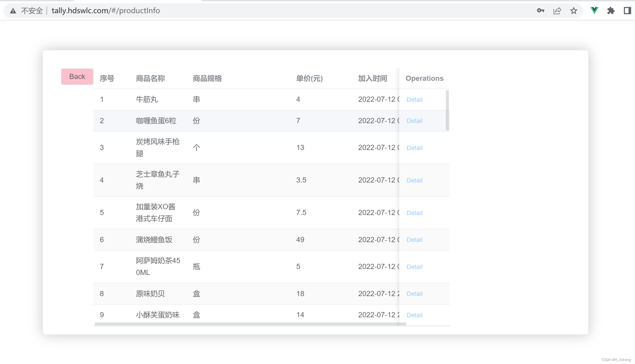Click the 商品名称 column header
This screenshot has height=364, width=635.
[x=150, y=78]
